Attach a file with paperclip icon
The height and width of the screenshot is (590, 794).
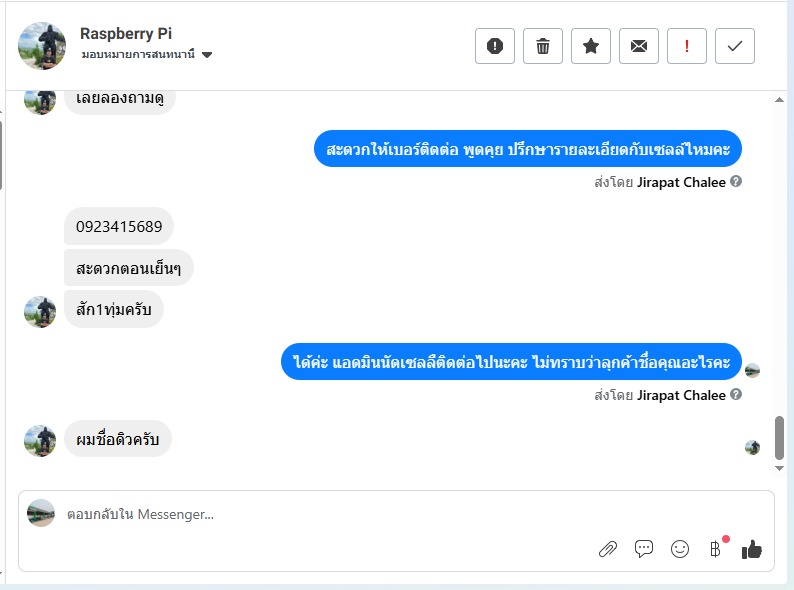click(608, 549)
